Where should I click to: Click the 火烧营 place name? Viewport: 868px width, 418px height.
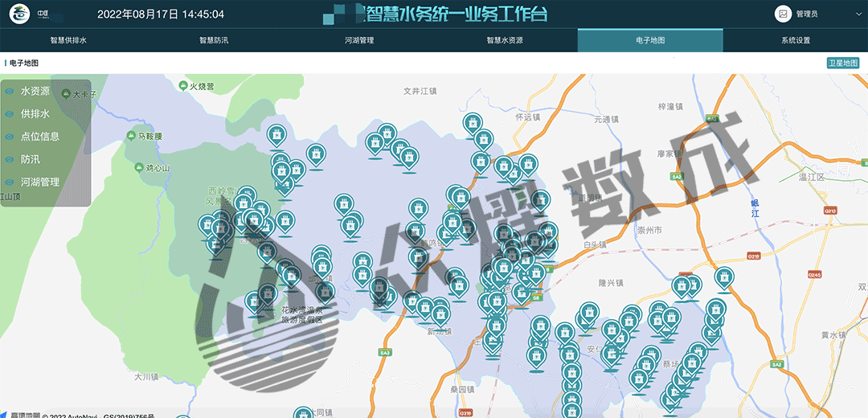pyautogui.click(x=202, y=86)
